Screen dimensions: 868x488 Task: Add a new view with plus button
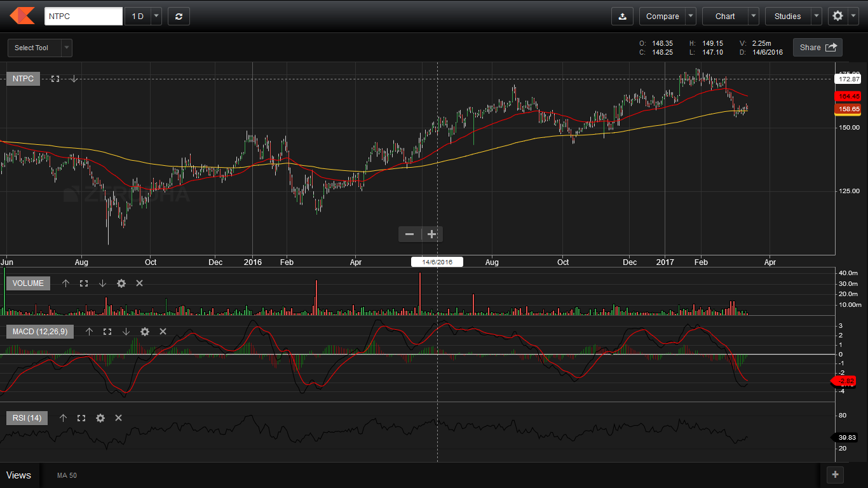[835, 474]
